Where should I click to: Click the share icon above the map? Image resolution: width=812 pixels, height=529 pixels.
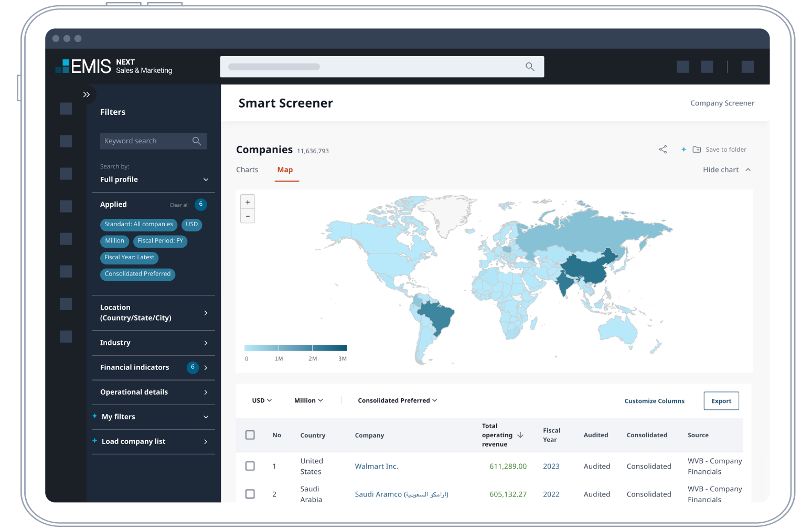[x=663, y=150]
